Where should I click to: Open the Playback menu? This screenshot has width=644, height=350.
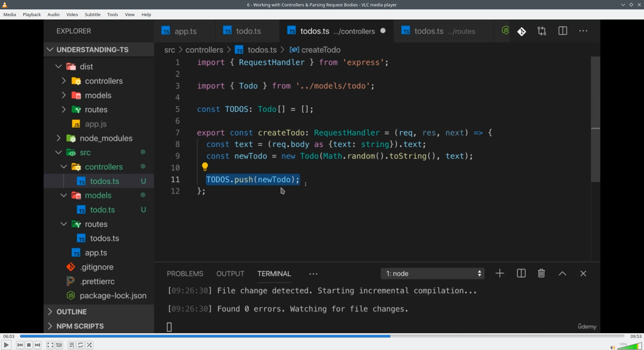pos(32,14)
